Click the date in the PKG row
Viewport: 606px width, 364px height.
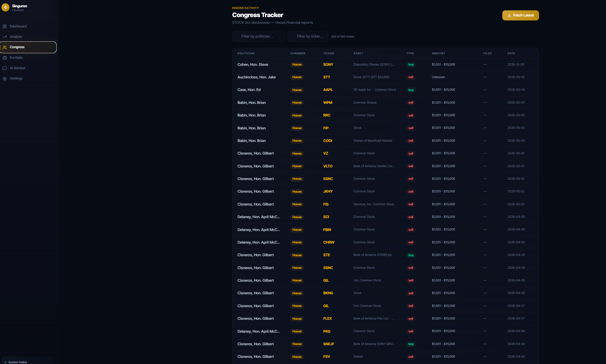point(516,331)
